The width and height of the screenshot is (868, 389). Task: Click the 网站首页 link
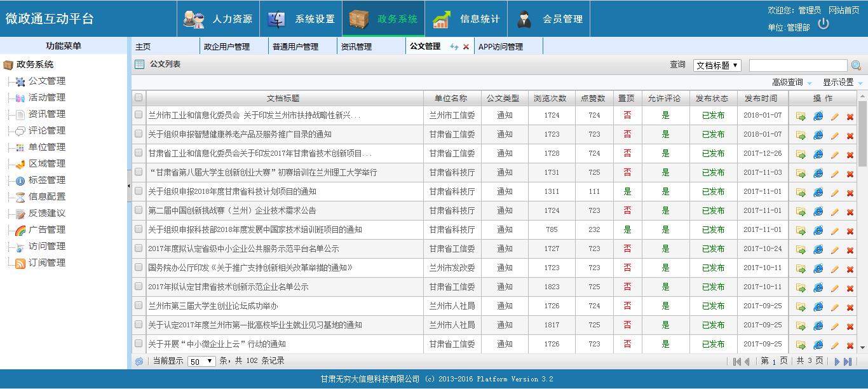pos(844,10)
